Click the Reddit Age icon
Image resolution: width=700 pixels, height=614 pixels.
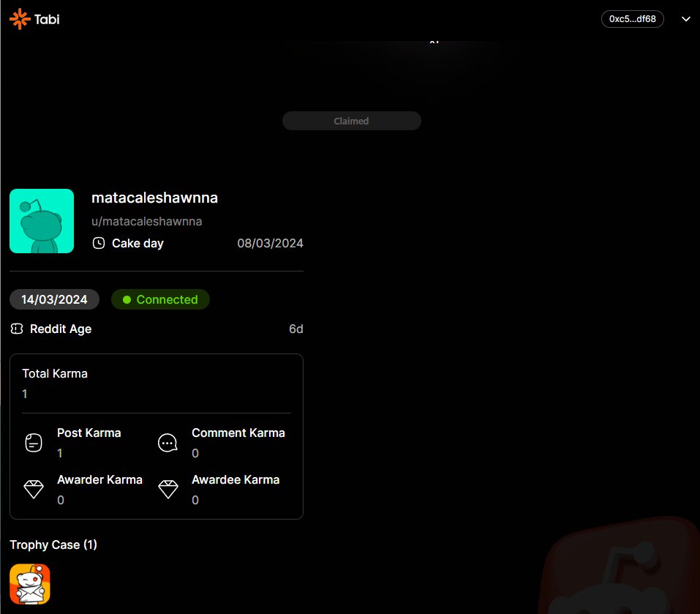click(17, 329)
